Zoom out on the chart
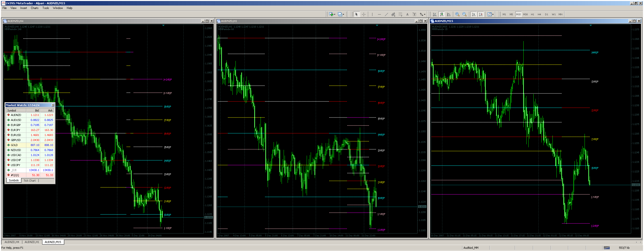 point(464,14)
